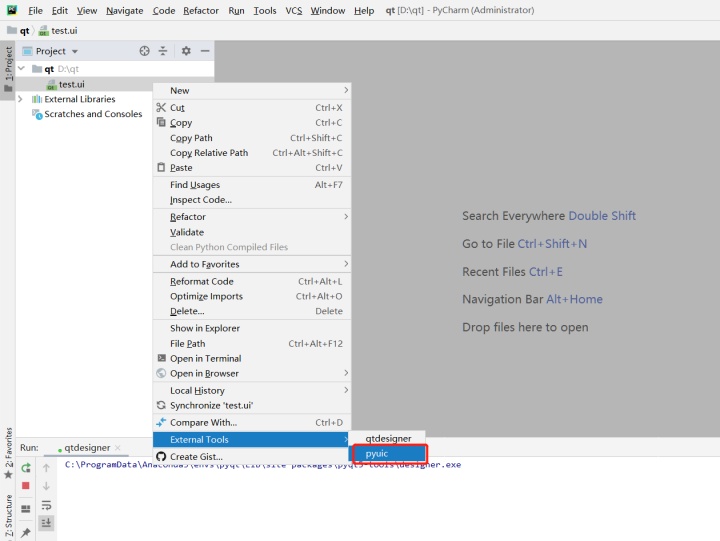The image size is (720, 541).
Task: Click the Open in Terminal icon
Action: pos(161,358)
